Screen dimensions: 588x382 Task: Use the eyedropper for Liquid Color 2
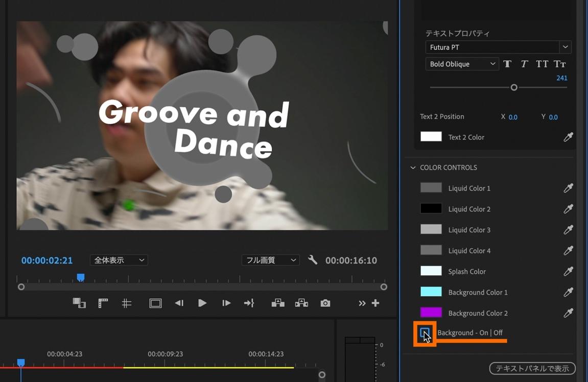568,209
